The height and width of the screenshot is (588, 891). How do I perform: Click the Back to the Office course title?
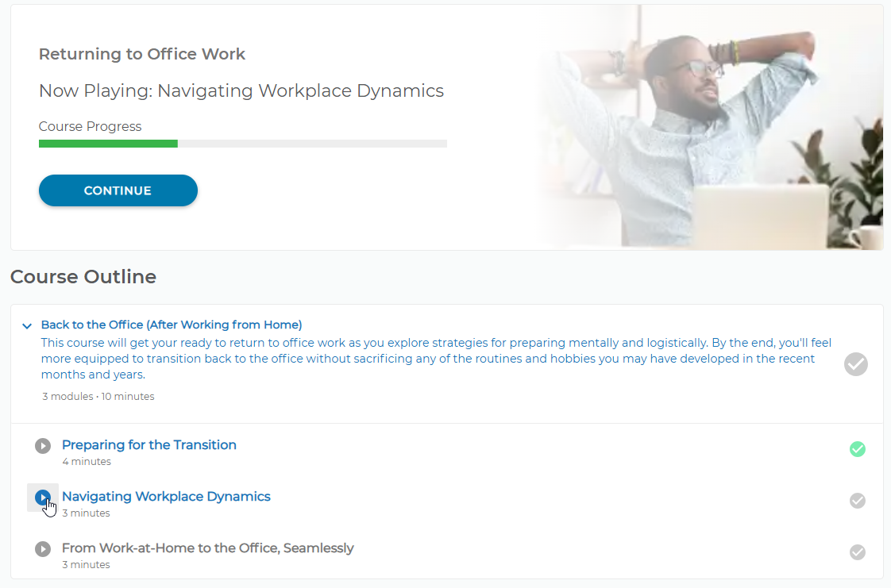click(172, 325)
